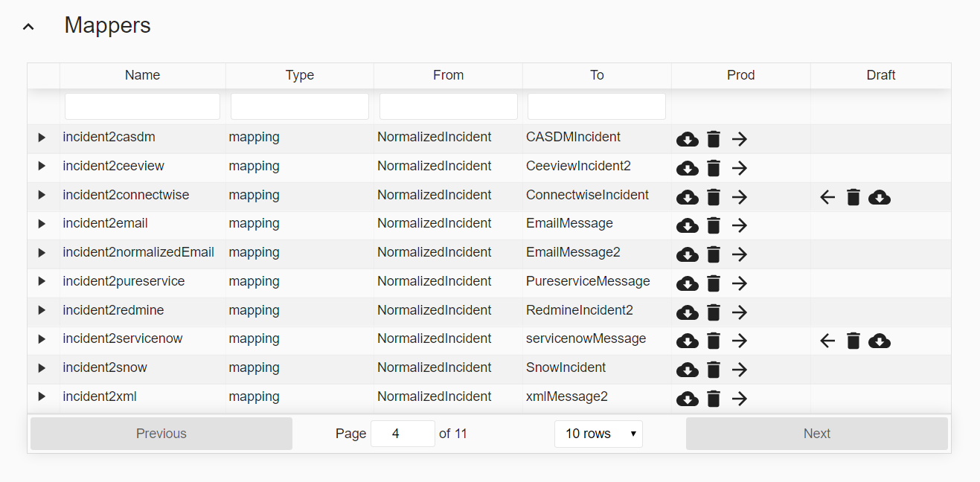Sort by the Type column header
Image resolution: width=980 pixels, height=482 pixels.
(299, 75)
